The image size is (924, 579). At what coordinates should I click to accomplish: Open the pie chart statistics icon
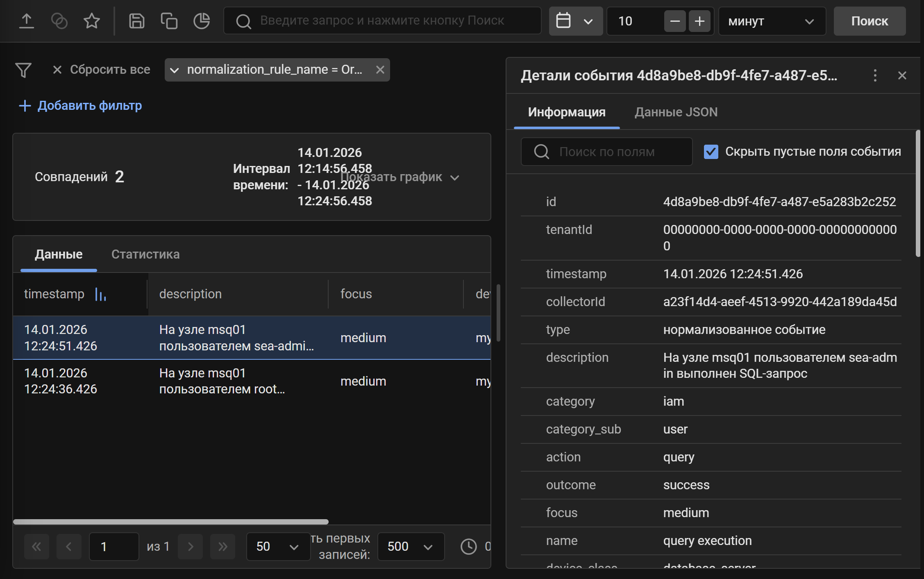point(202,20)
